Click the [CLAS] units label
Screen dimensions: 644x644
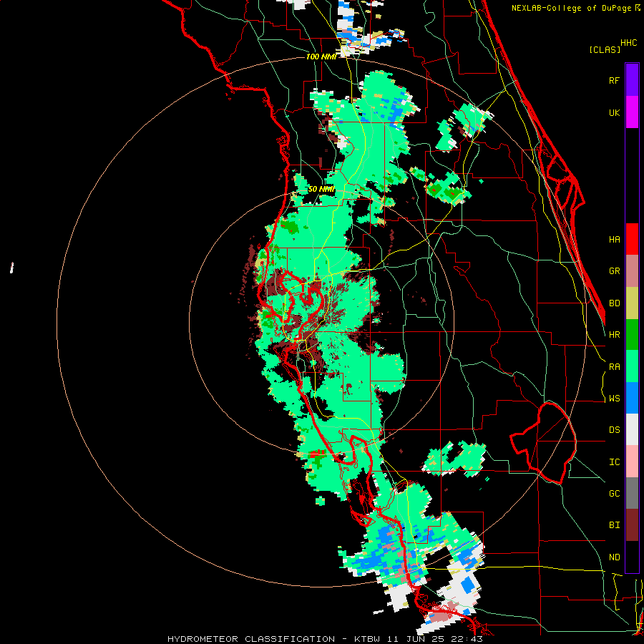point(605,49)
